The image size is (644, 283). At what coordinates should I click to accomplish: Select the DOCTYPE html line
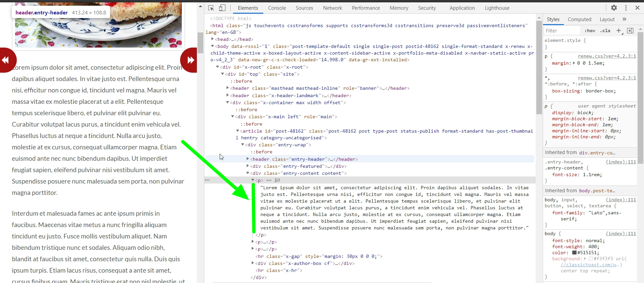click(231, 18)
